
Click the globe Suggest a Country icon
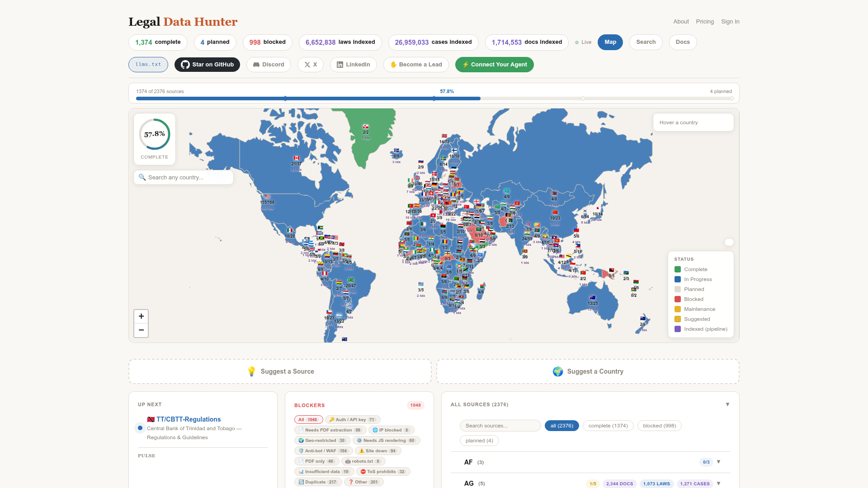click(x=558, y=371)
